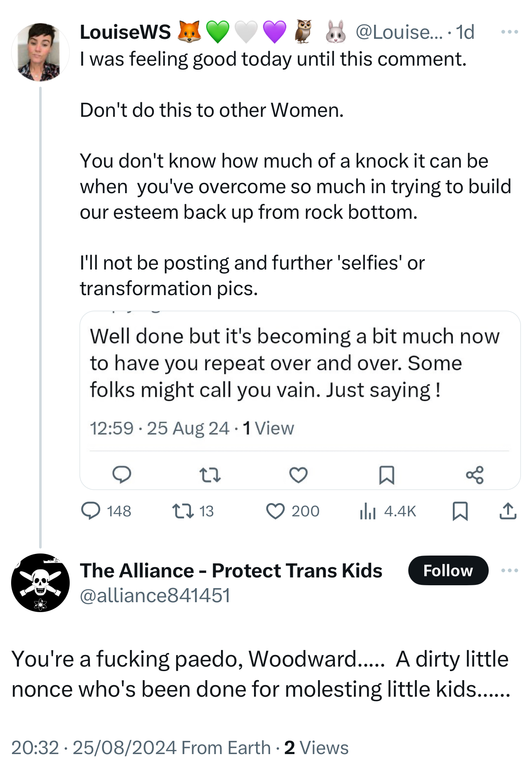Screen dimensions: 532x771
Task: Bookmark the LouiseWS post
Action: (460, 511)
